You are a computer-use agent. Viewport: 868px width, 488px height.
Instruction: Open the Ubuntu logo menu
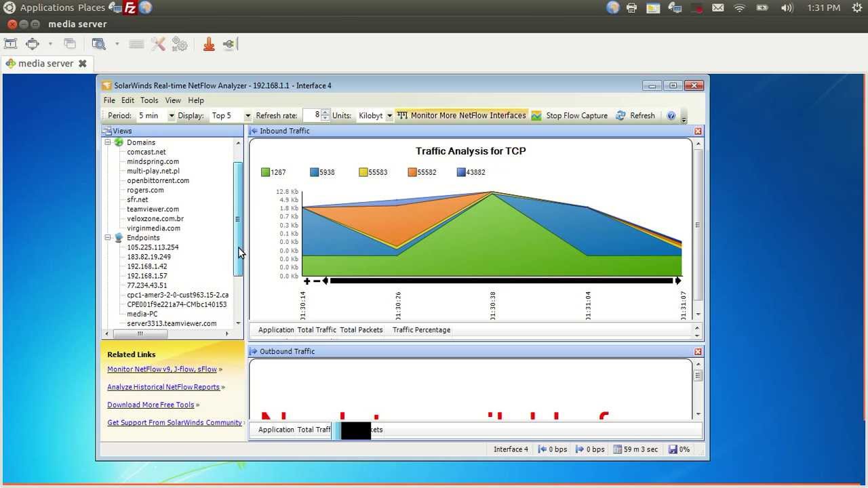point(9,7)
